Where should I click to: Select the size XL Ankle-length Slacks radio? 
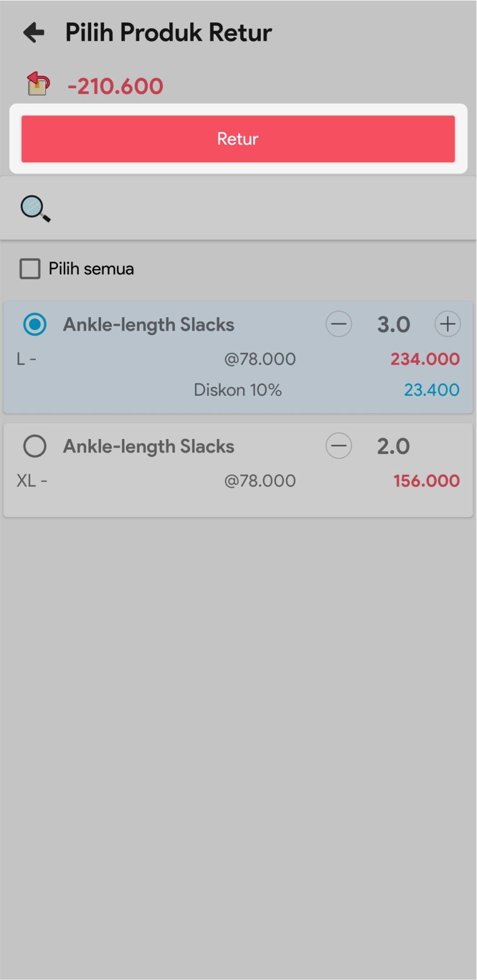(x=35, y=446)
